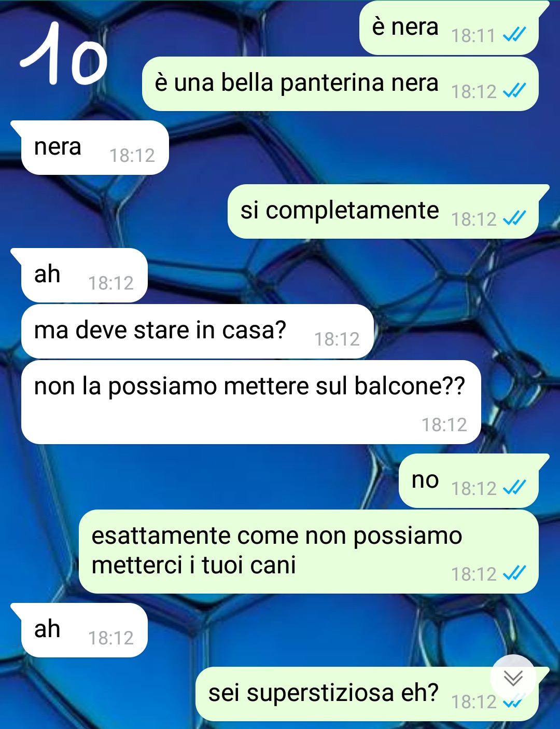
Task: Tap read ticks on "metterci i tuoi cani" message
Action: 514,573
